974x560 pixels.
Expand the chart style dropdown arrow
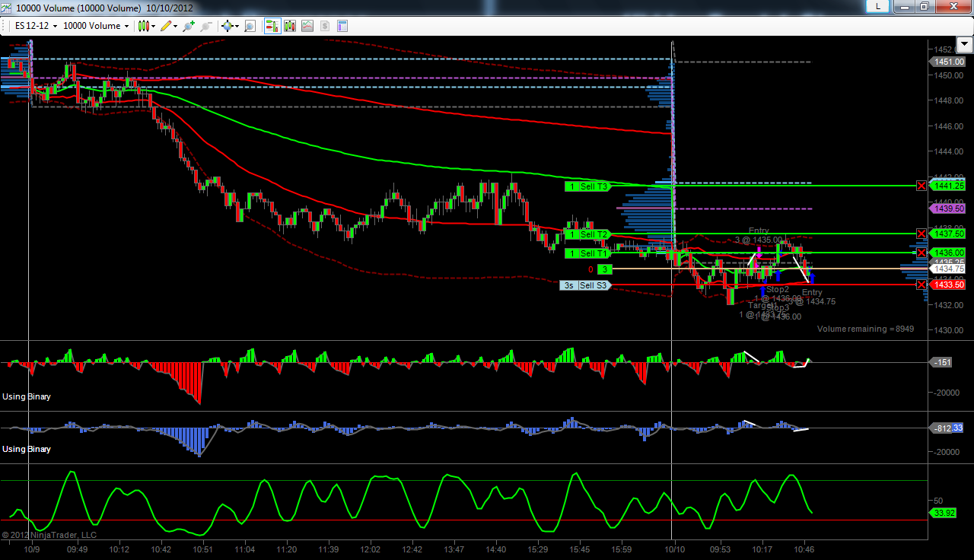pos(154,26)
